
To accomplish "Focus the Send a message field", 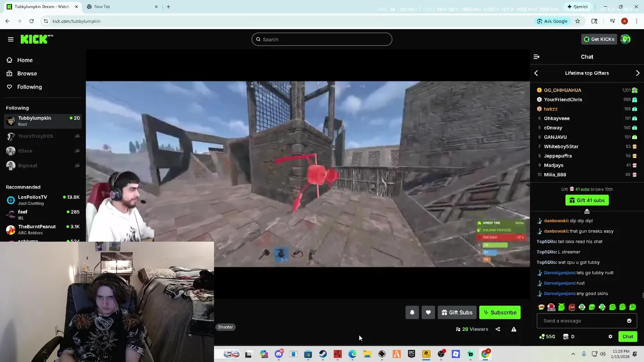I will [x=587, y=321].
